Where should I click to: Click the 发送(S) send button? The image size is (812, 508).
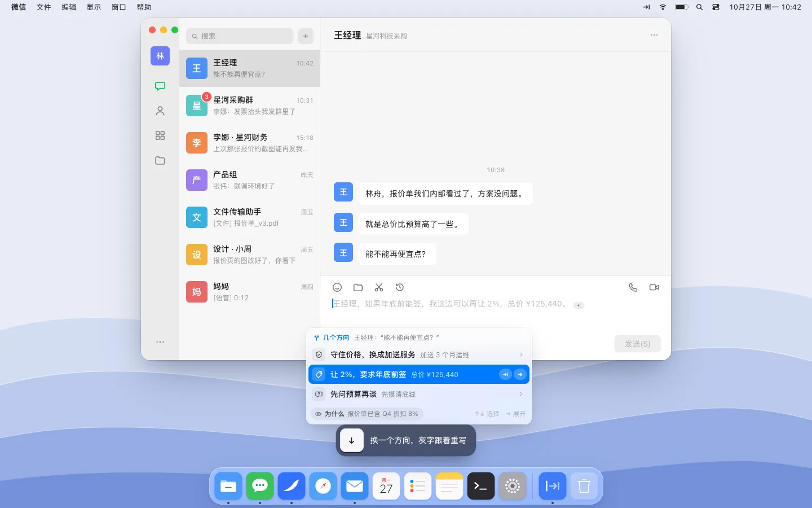[637, 344]
